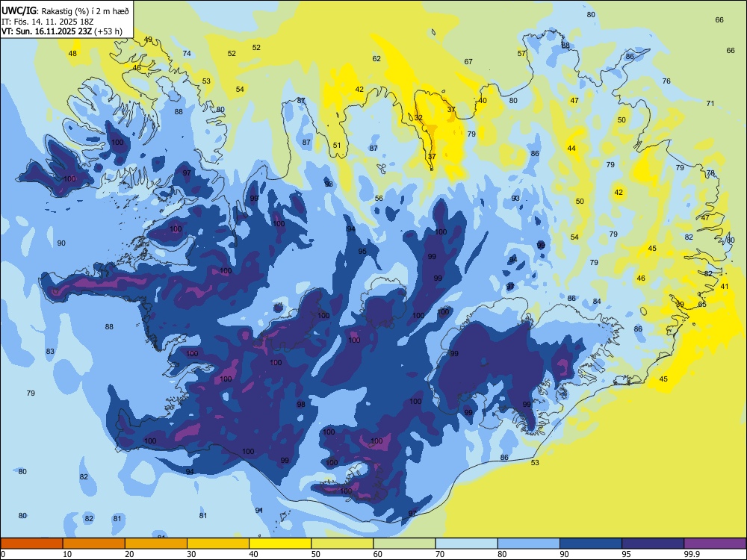Click the pale blue 70–80 legend swatch

(x=466, y=544)
